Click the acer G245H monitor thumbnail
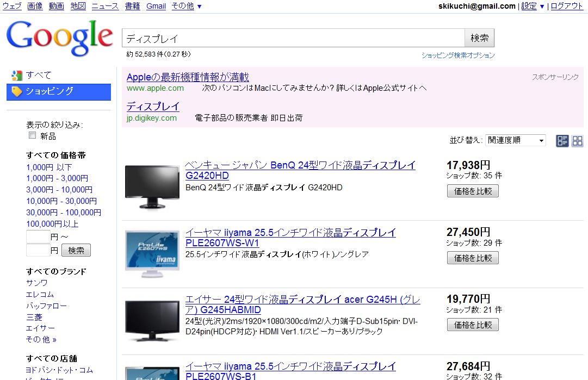Viewport: 588px width, 380px height. pos(152,321)
